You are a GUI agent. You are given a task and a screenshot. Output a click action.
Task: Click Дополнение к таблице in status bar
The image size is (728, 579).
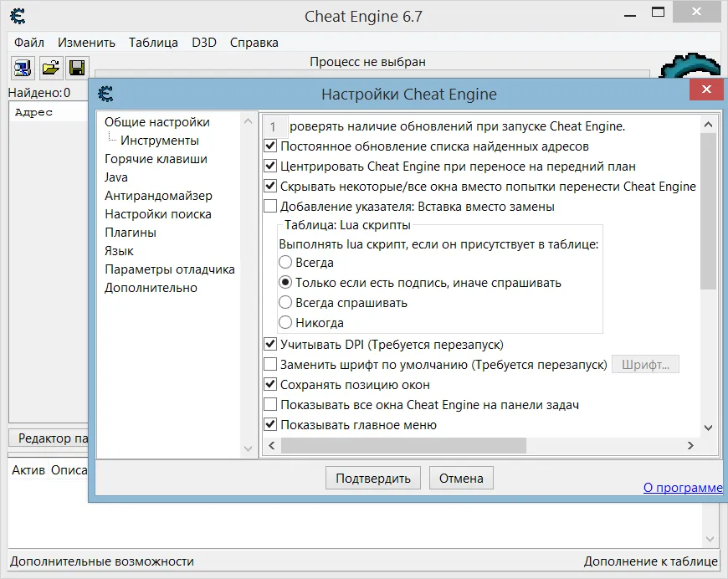[x=650, y=561]
